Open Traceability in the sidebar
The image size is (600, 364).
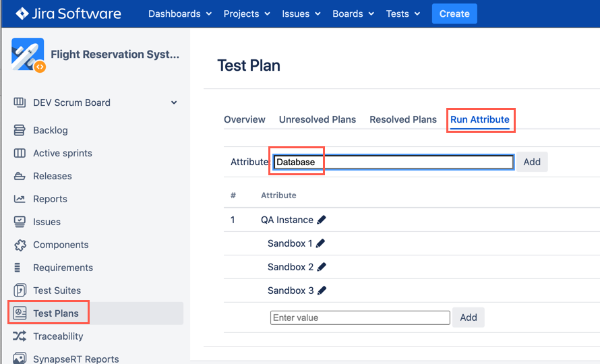point(58,336)
